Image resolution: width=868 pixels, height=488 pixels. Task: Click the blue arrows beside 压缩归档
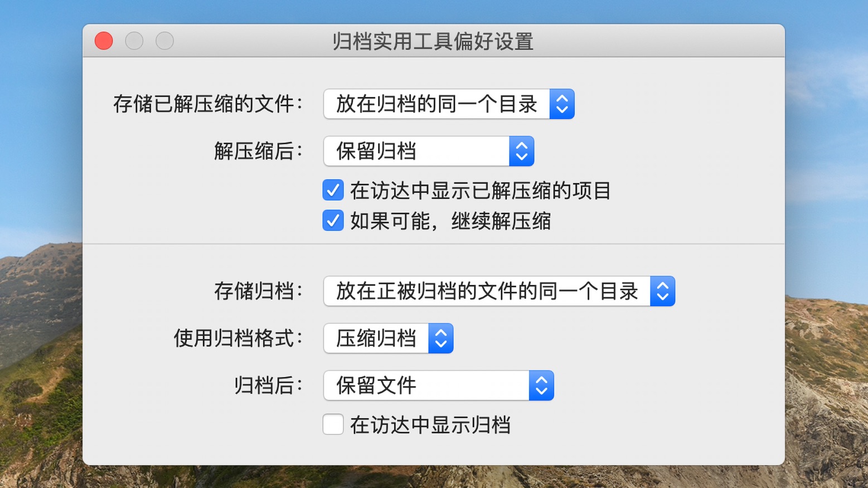click(441, 338)
